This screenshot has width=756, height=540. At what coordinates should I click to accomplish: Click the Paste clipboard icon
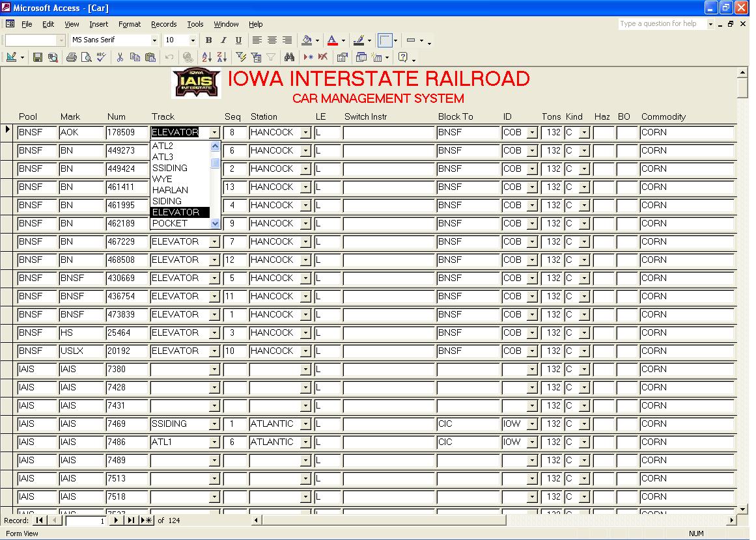(x=150, y=57)
